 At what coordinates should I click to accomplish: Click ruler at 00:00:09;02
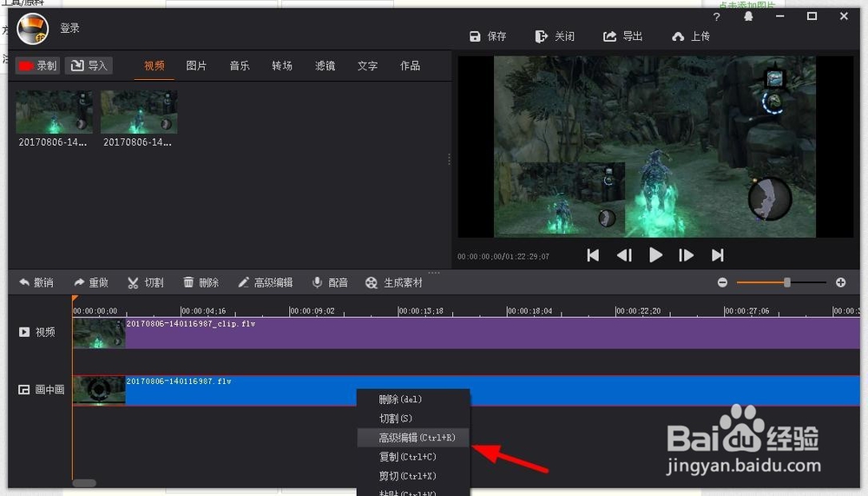tap(312, 311)
